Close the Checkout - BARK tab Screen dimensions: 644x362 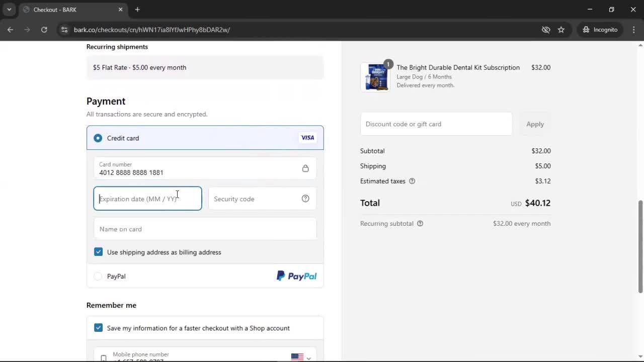click(120, 10)
